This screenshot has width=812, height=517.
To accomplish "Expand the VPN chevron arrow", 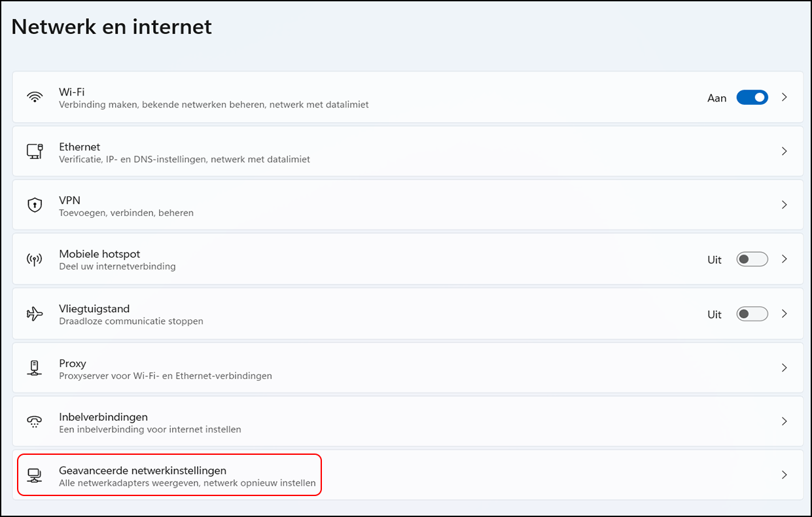I will (784, 205).
